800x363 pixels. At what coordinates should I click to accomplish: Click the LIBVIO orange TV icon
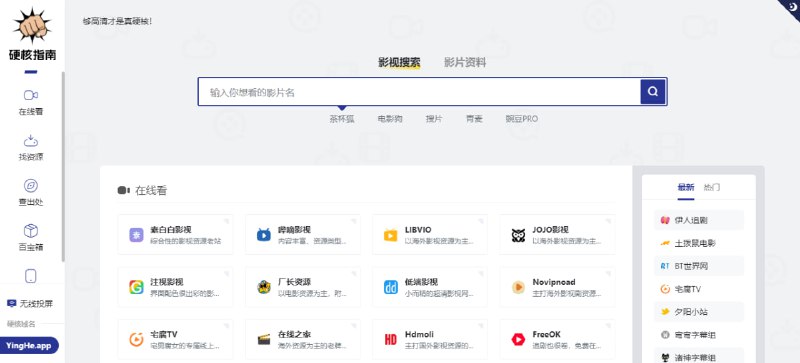pos(390,235)
